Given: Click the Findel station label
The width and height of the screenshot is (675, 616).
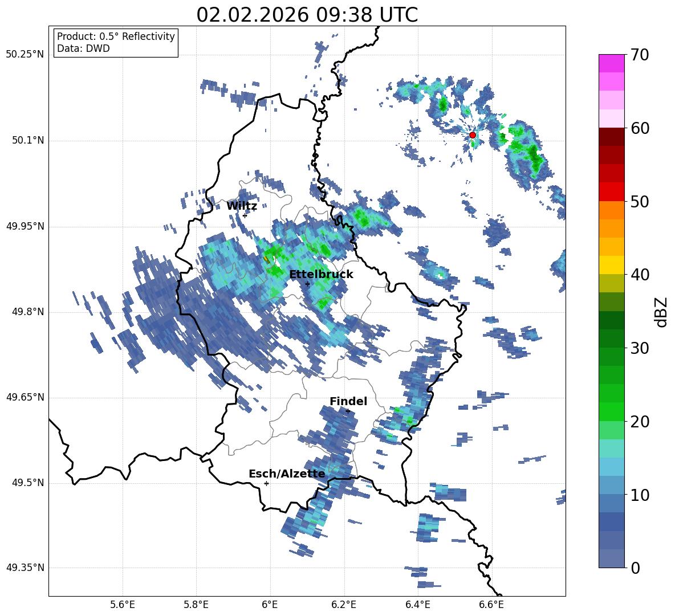Looking at the screenshot, I should pyautogui.click(x=348, y=401).
